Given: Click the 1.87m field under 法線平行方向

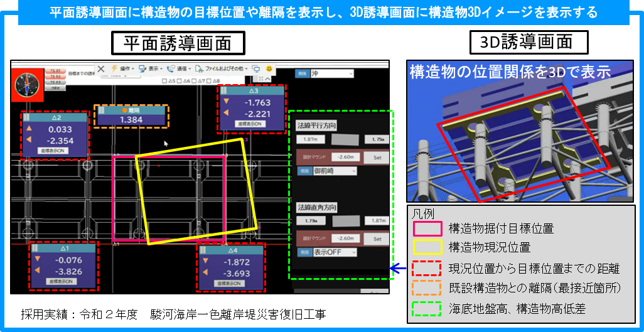Looking at the screenshot, I should pyautogui.click(x=311, y=140).
